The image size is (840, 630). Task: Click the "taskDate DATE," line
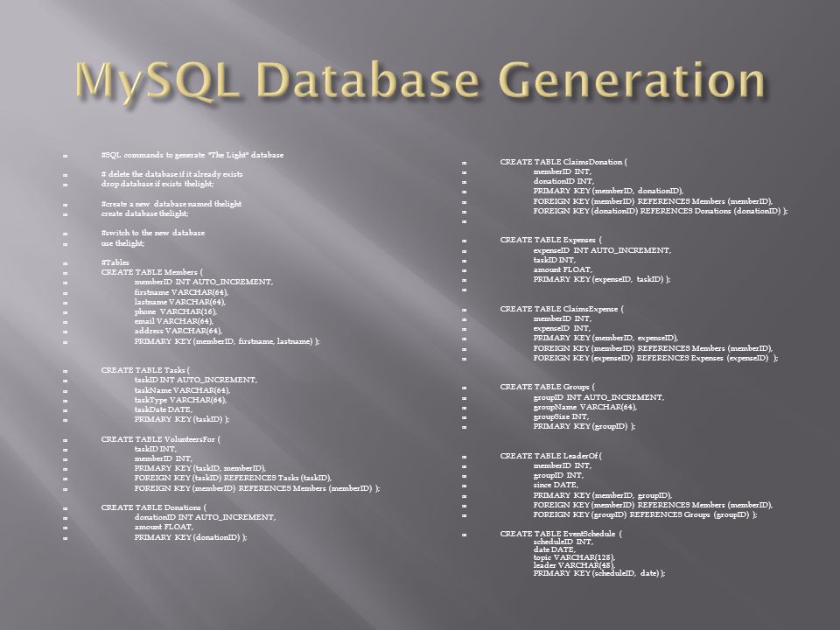[x=164, y=409]
